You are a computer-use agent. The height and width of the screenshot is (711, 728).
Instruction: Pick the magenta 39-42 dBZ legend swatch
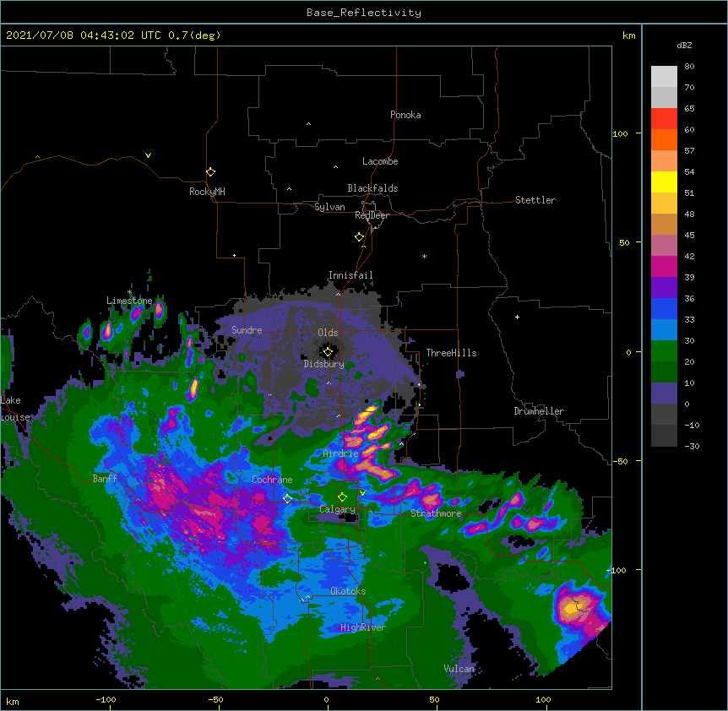coord(664,266)
